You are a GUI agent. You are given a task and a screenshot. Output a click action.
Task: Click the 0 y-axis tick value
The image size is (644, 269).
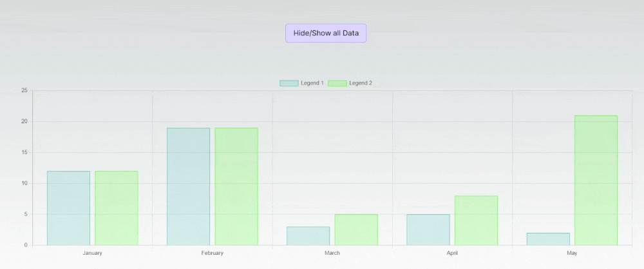tap(26, 245)
